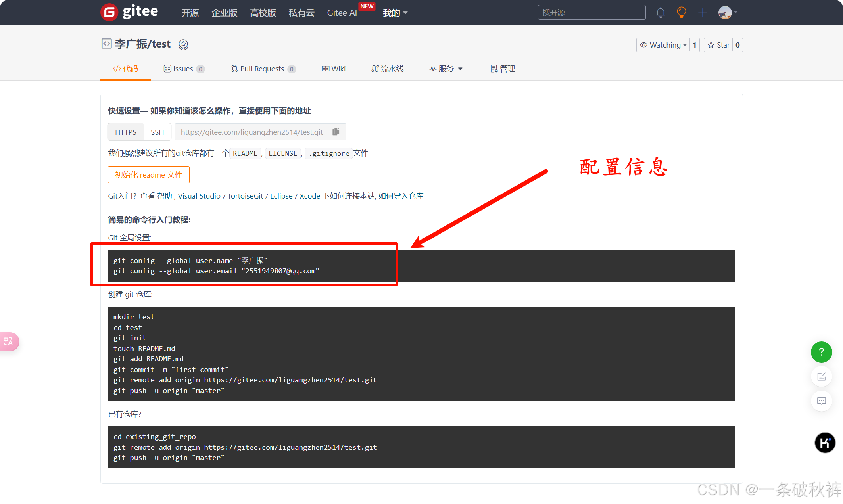Image resolution: width=843 pixels, height=504 pixels.
Task: Open the 私有云 menu item
Action: click(x=301, y=13)
